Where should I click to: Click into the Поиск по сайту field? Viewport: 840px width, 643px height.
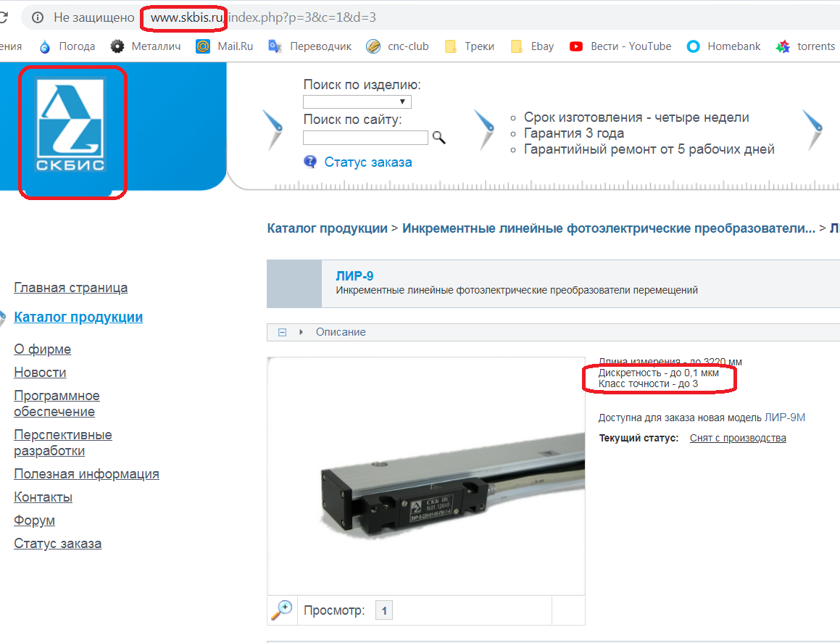365,138
